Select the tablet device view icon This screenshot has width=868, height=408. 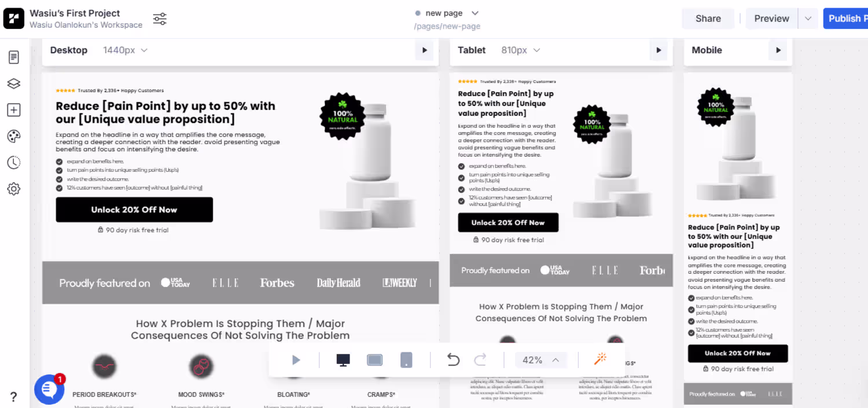(x=375, y=360)
